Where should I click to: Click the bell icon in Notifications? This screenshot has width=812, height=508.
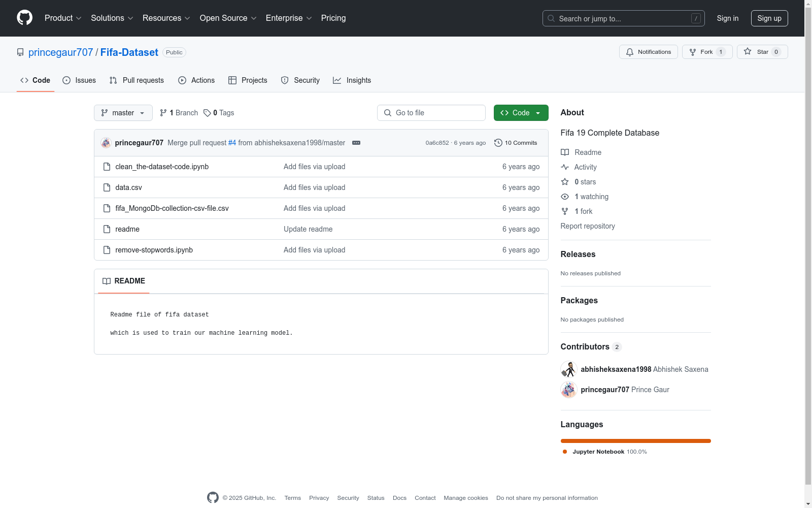(x=630, y=52)
